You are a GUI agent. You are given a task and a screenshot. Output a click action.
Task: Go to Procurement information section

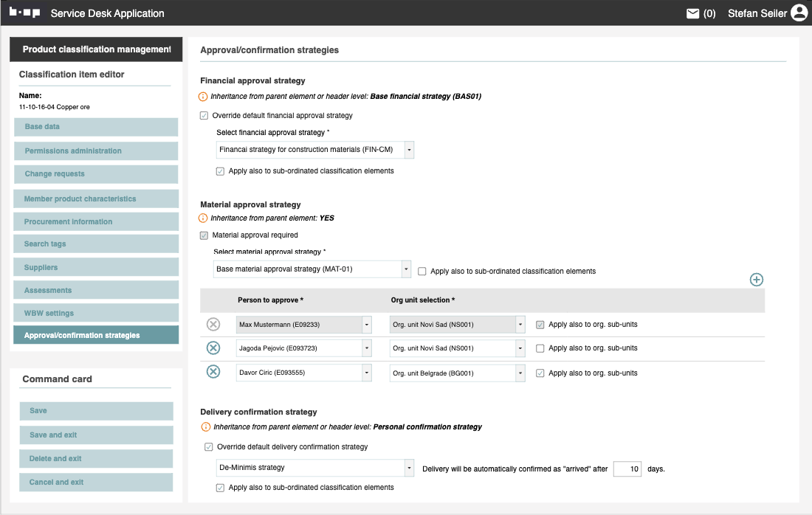click(96, 221)
